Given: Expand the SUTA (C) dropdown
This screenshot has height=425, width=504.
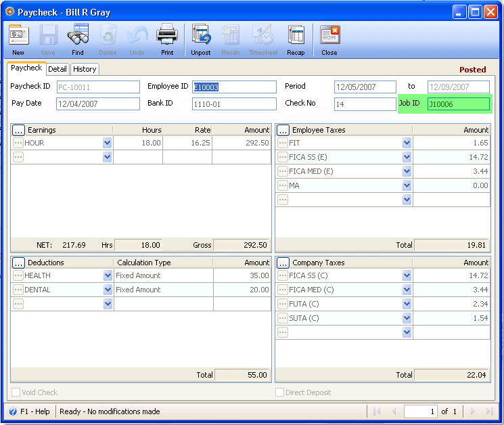Looking at the screenshot, I should click(x=407, y=318).
